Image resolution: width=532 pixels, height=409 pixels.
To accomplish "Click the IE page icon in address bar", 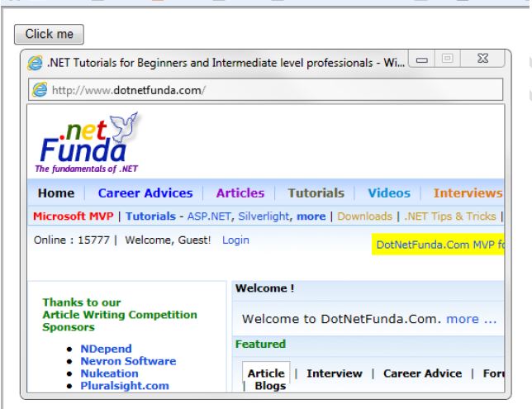I will 40,90.
